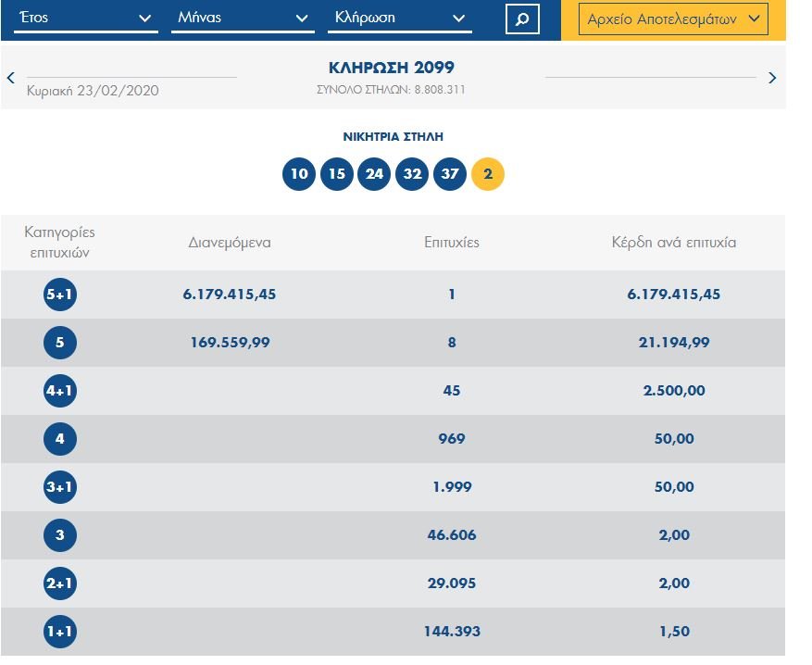Select the 4+1 category badge
This screenshot has width=812, height=665.
(x=60, y=391)
